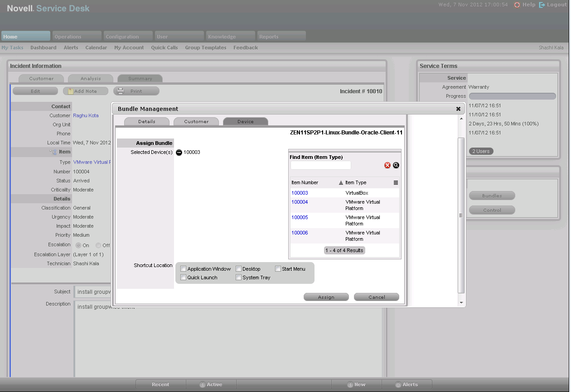The width and height of the screenshot is (571, 392).
Task: Clear the Find Item search with red X
Action: pyautogui.click(x=387, y=165)
